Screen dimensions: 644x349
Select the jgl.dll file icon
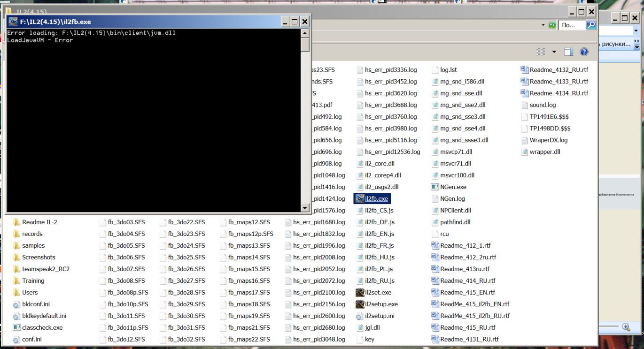360,328
